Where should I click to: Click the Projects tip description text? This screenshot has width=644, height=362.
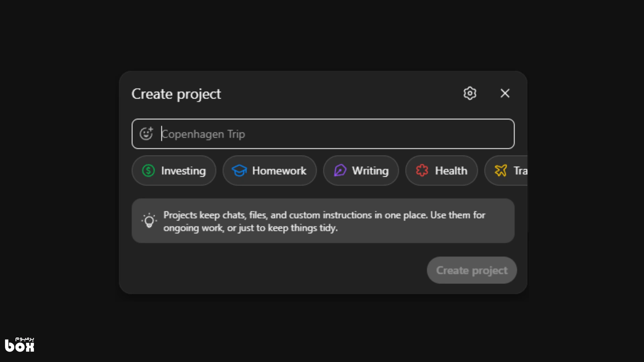(324, 221)
